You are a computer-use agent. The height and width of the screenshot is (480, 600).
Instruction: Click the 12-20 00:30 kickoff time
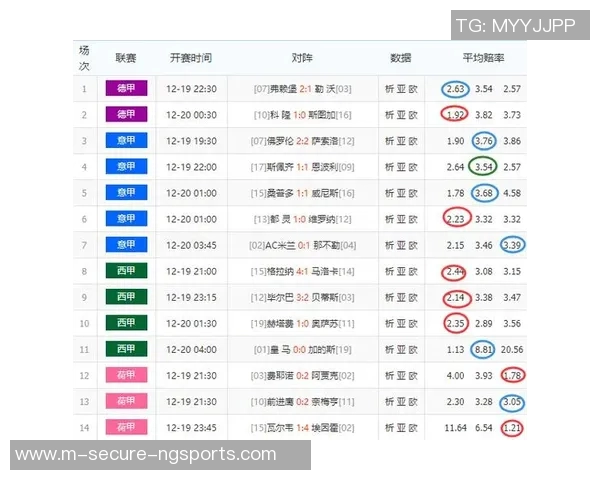coord(191,115)
